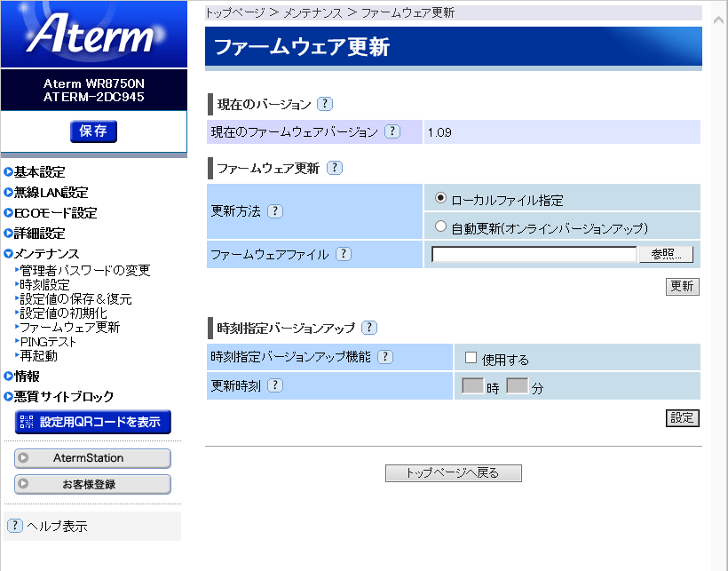
Task: Click the トップページへ戻る button
Action: pyautogui.click(x=453, y=473)
